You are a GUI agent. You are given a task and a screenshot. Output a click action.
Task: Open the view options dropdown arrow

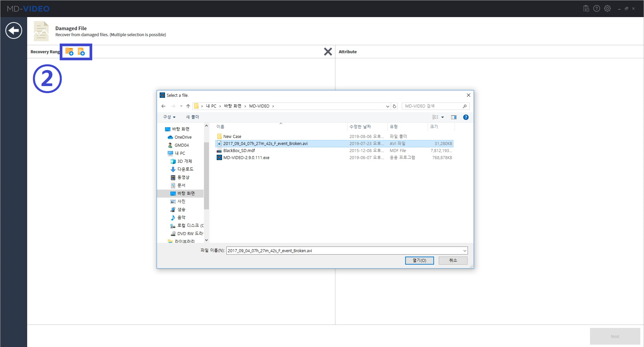tap(443, 117)
